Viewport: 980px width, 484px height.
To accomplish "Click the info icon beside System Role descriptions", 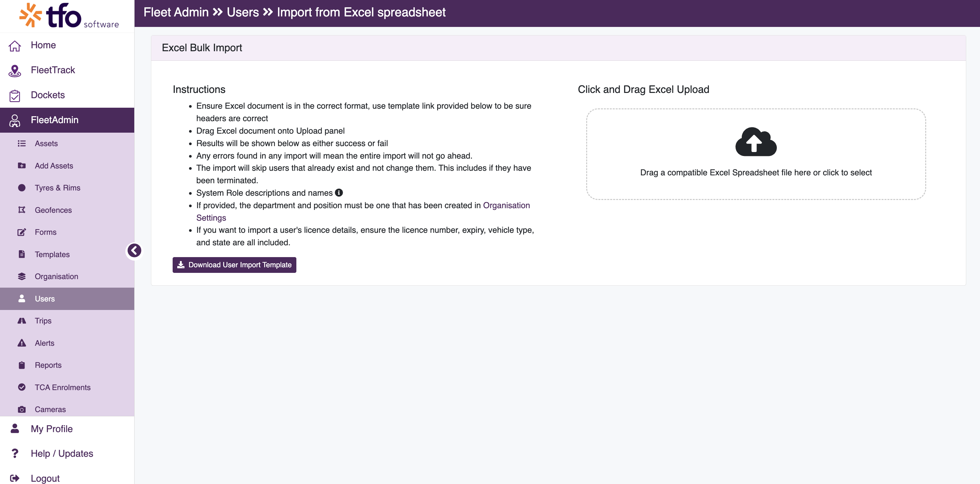I will 339,192.
